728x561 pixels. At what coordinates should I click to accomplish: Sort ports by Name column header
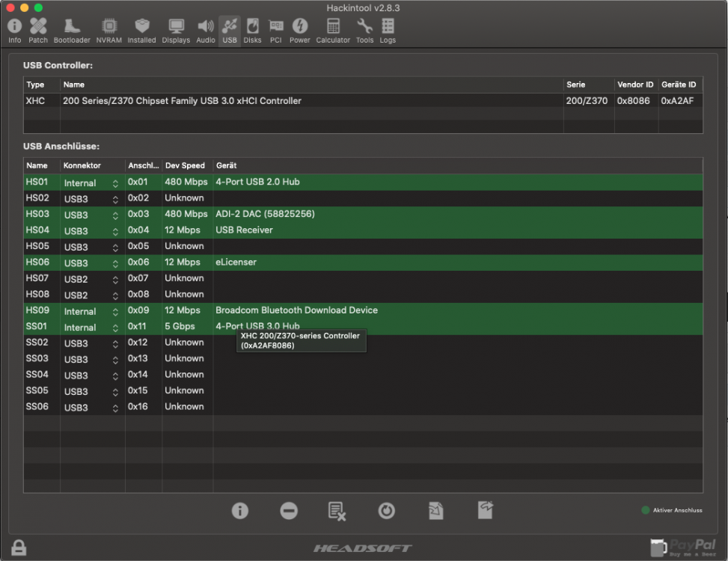pos(42,165)
